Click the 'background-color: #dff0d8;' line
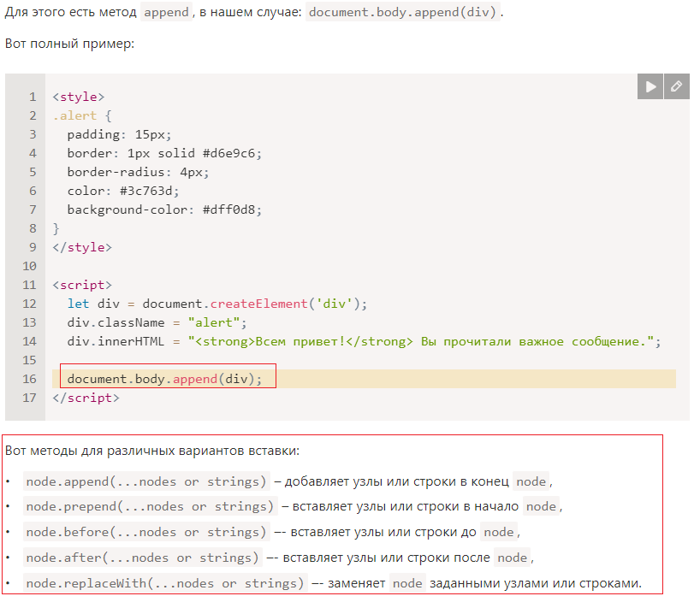The width and height of the screenshot is (700, 602). (164, 210)
